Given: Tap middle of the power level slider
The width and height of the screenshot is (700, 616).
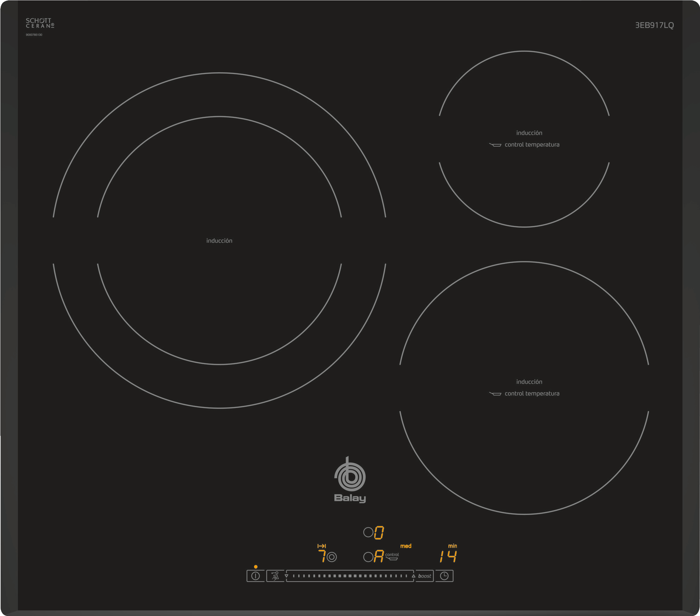Looking at the screenshot, I should click(350, 576).
